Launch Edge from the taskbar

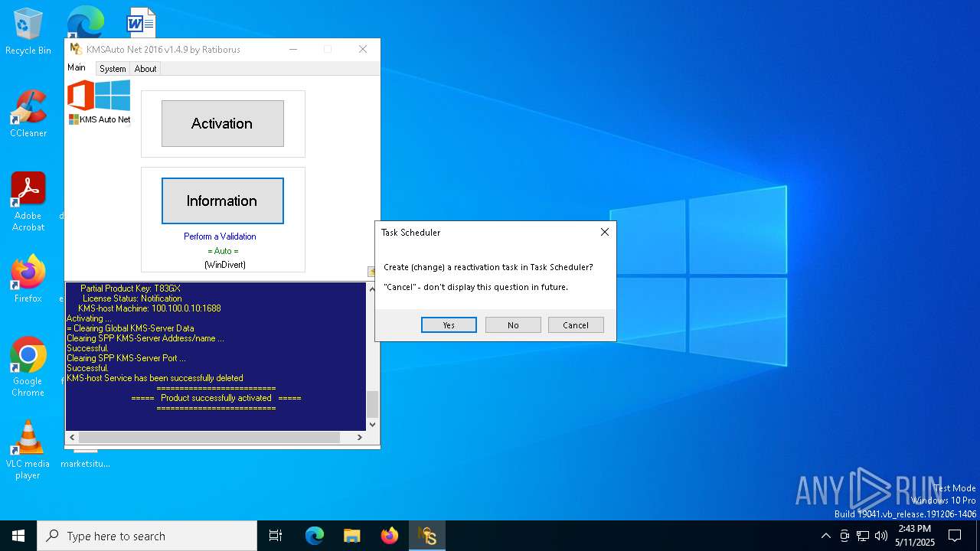(315, 536)
